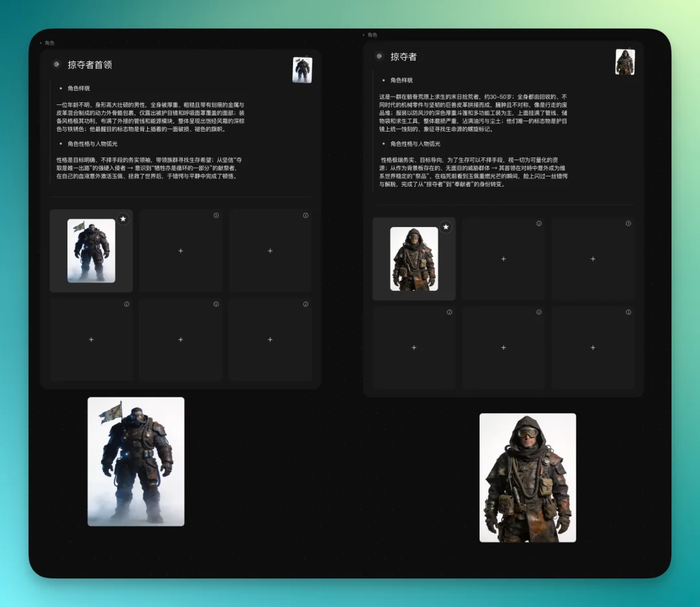700x607 pixels.
Task: Click the hooded scavenger full-body image at the bottom
Action: point(528,477)
